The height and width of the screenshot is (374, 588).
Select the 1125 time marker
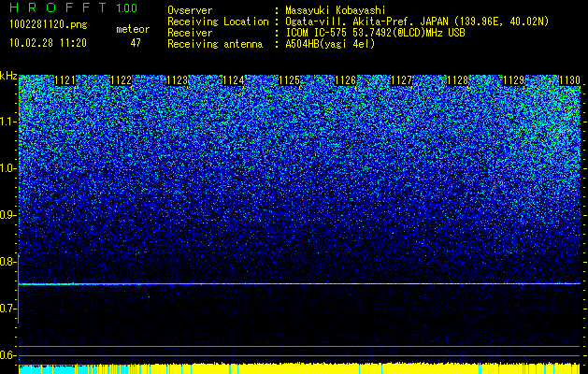(290, 80)
